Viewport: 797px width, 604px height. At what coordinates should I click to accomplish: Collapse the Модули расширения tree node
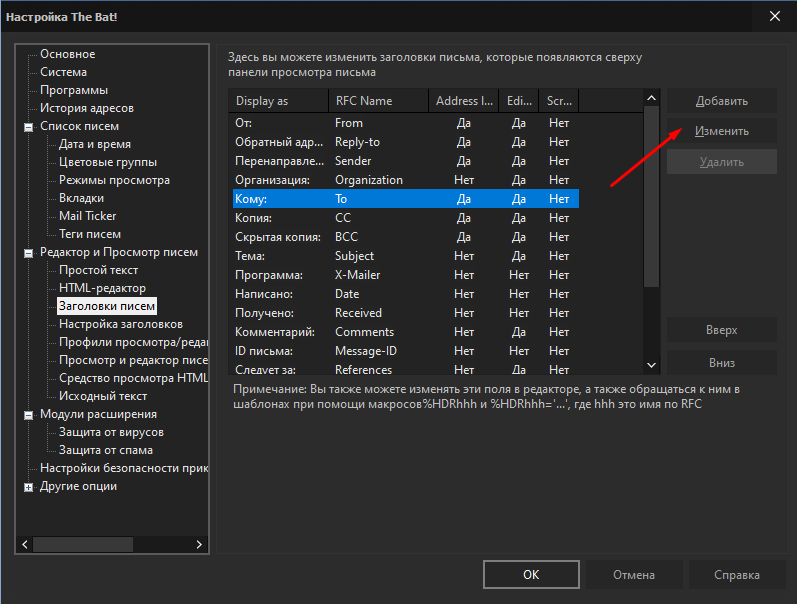click(x=28, y=415)
